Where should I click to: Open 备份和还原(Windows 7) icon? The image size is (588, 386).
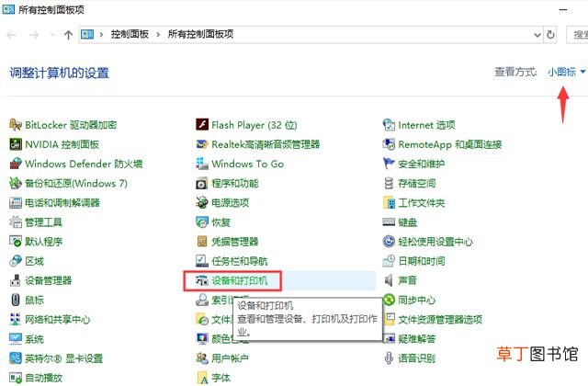coord(16,184)
